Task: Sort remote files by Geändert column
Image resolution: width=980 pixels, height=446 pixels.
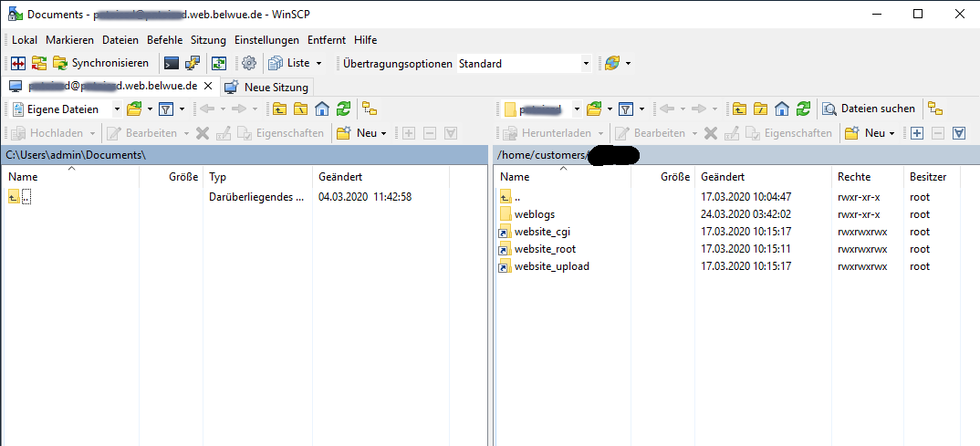Action: click(x=723, y=177)
